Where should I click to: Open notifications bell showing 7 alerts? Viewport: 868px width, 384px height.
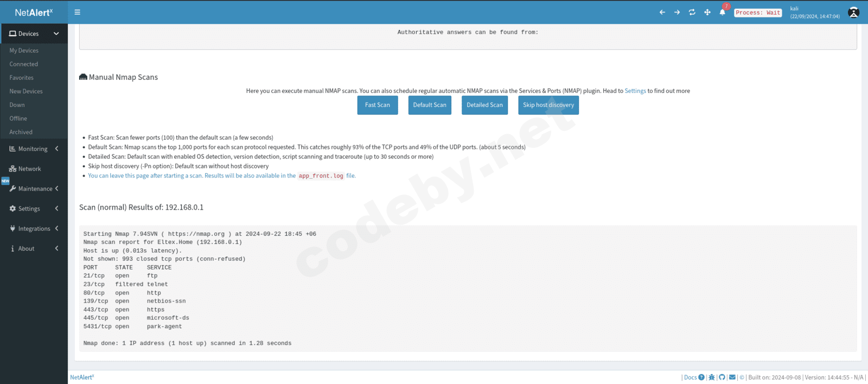pyautogui.click(x=723, y=12)
